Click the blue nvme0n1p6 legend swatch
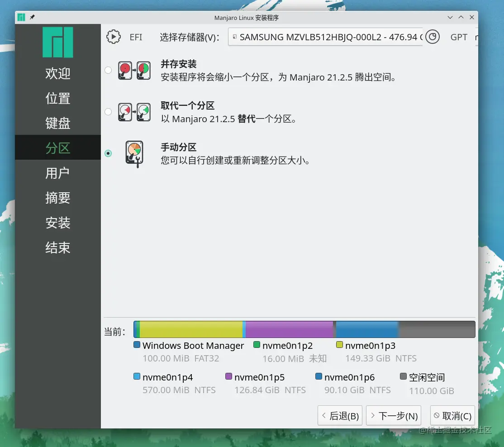Image resolution: width=504 pixels, height=447 pixels. (x=319, y=376)
